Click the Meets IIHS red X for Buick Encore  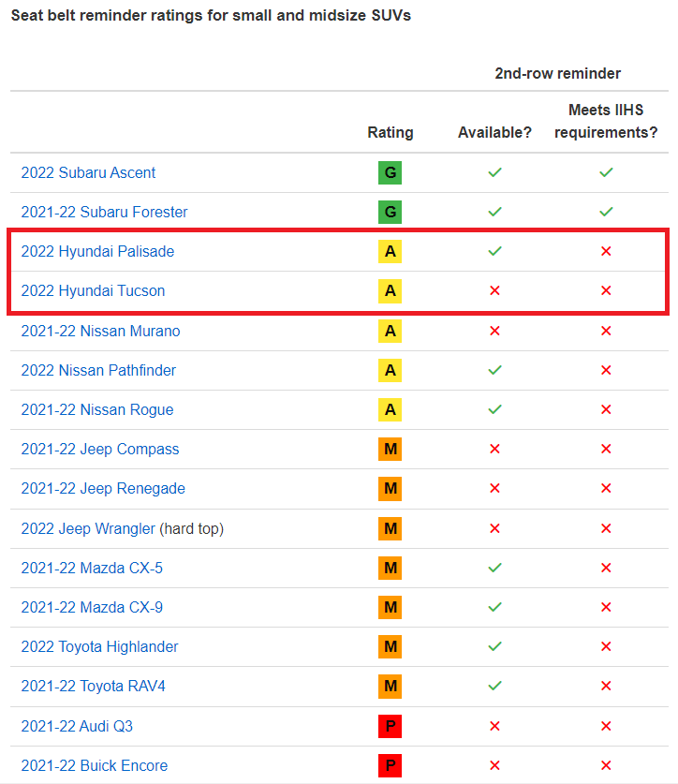tap(606, 765)
